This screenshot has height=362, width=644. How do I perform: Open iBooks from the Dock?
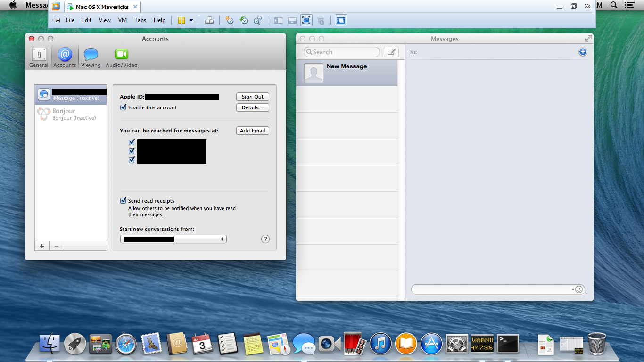click(x=406, y=344)
